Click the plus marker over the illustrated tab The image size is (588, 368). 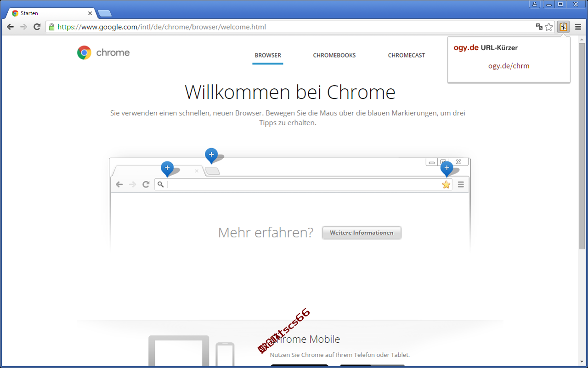167,169
